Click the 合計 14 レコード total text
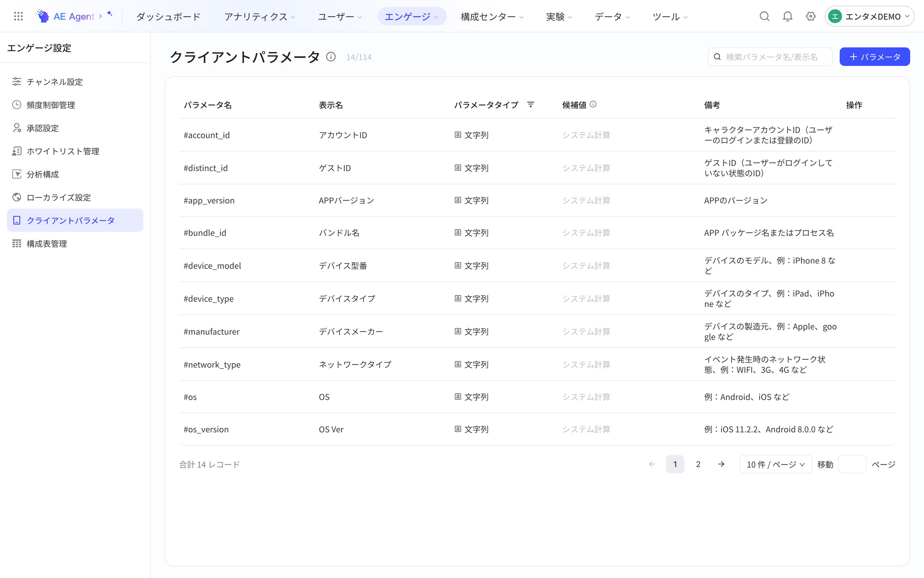924x578 pixels. click(x=209, y=464)
